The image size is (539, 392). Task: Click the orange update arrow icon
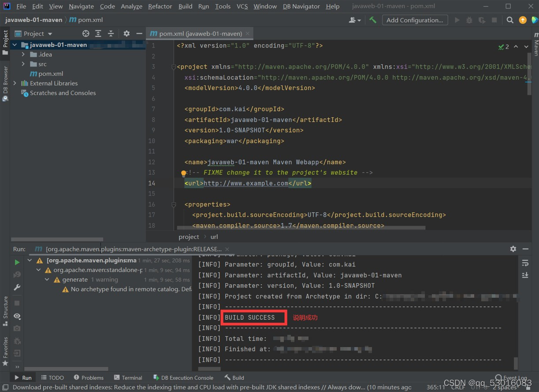(523, 20)
